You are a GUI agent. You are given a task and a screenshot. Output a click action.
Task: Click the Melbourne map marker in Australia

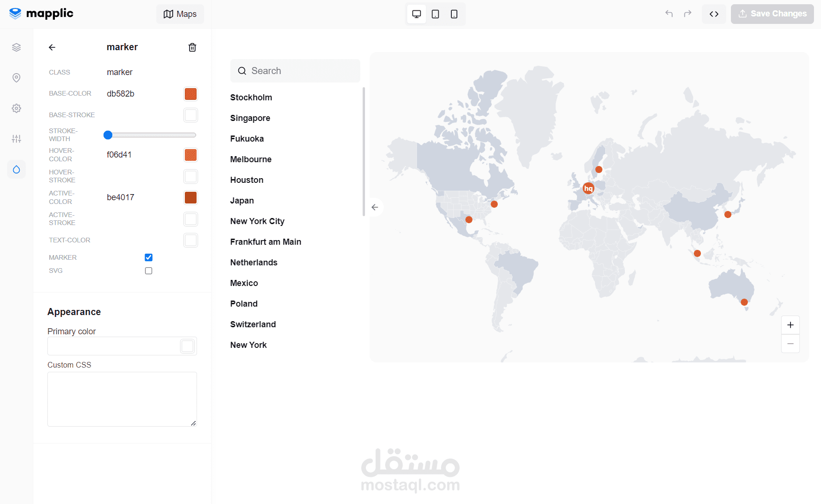[x=744, y=302]
